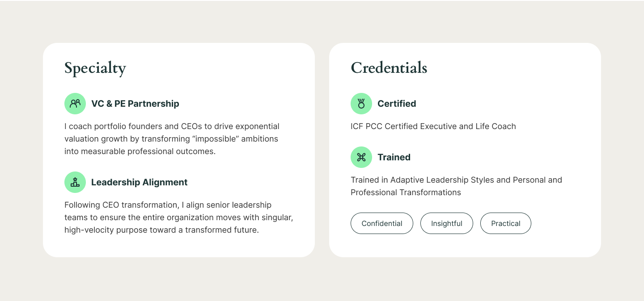Viewport: 644px width, 301px height.
Task: Click the Certified heading text
Action: pyautogui.click(x=397, y=104)
